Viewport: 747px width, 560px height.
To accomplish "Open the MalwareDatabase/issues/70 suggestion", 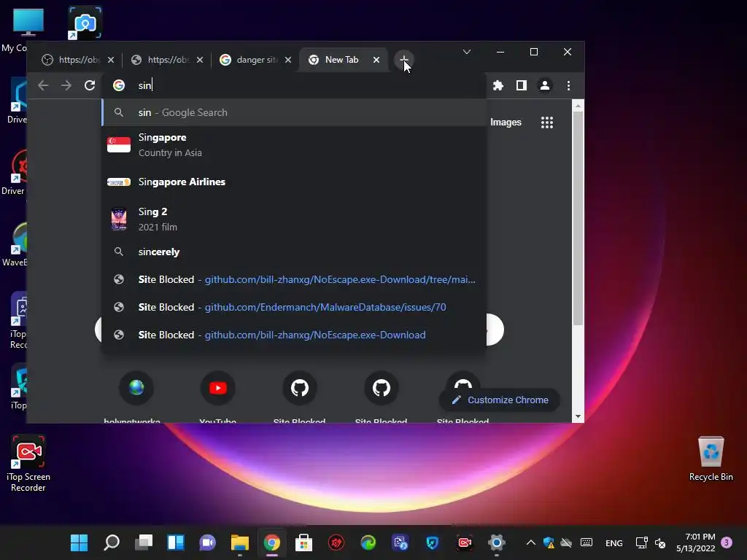I will point(295,307).
